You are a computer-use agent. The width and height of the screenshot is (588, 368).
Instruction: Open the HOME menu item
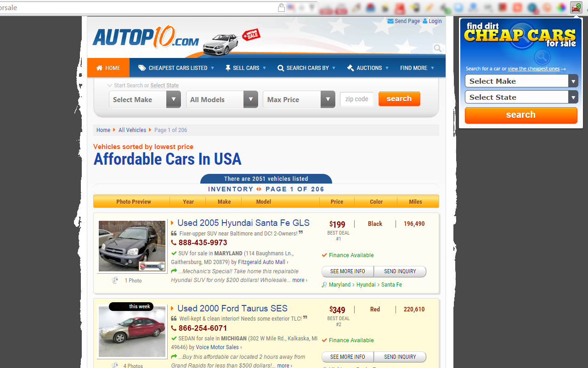[108, 68]
